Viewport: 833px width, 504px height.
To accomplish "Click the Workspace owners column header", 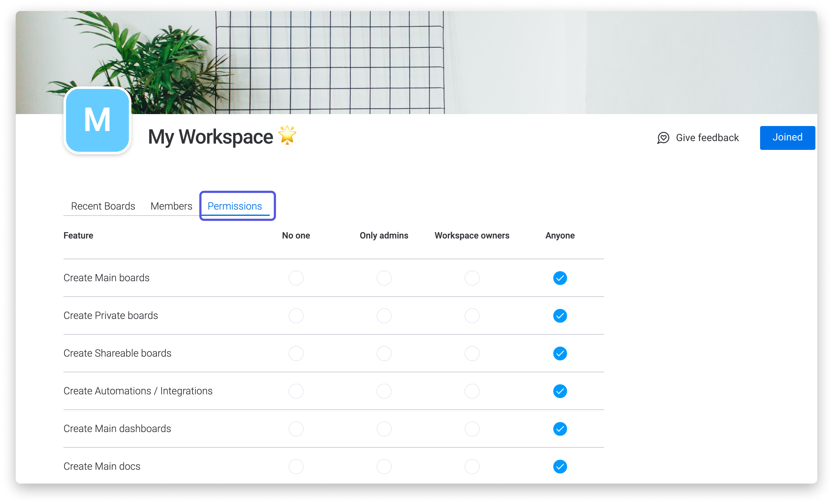I will coord(472,235).
